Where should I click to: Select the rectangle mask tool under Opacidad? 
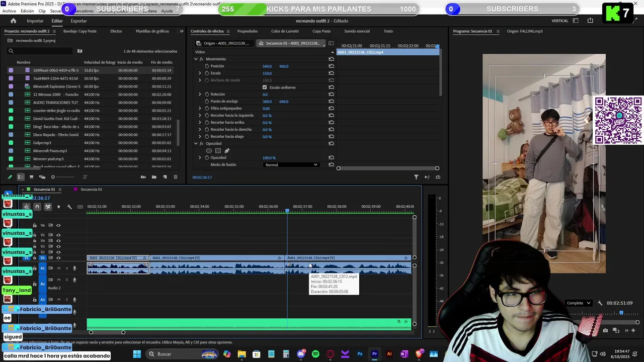[x=218, y=150]
